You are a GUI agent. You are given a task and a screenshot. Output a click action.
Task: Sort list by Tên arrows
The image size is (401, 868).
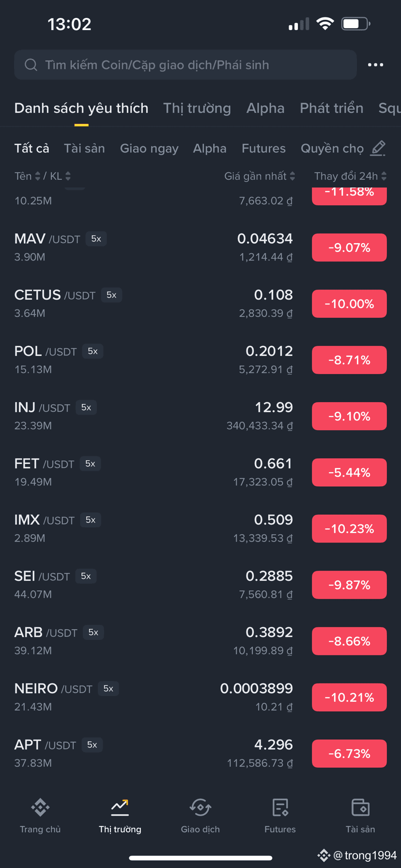[37, 176]
